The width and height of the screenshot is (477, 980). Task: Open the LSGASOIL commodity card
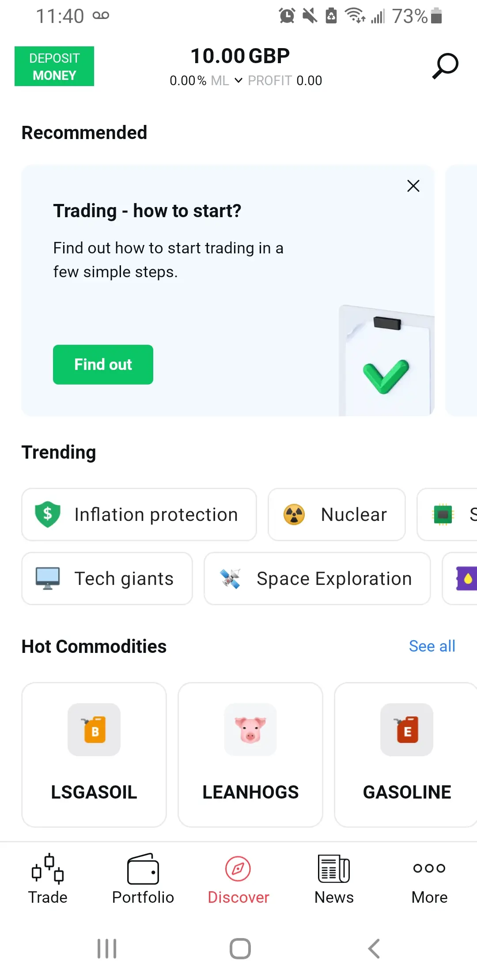(94, 754)
